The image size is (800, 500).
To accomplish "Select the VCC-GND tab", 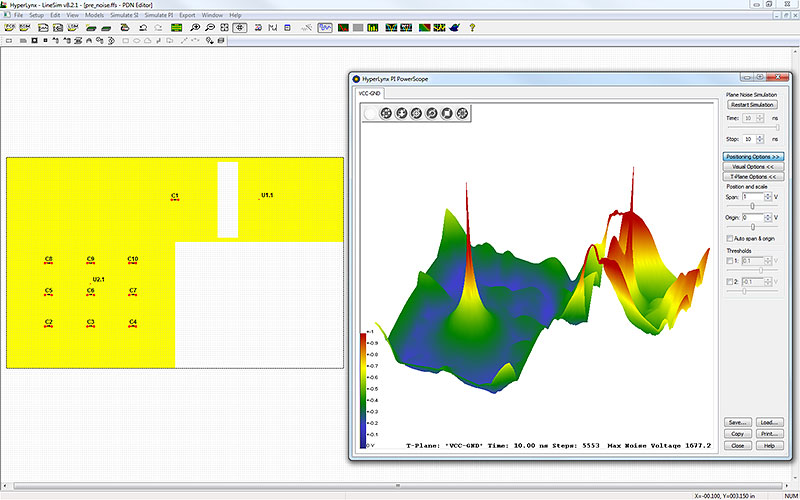I will pos(370,93).
